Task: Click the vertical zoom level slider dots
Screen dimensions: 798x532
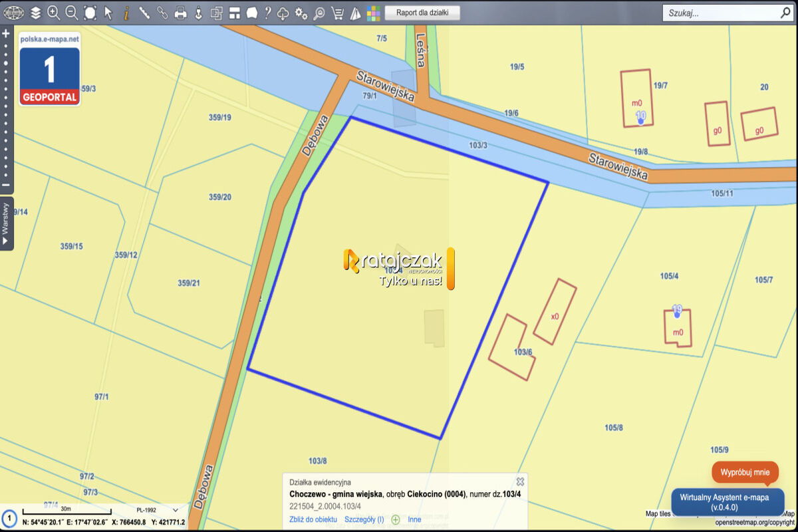Action: (x=6, y=109)
